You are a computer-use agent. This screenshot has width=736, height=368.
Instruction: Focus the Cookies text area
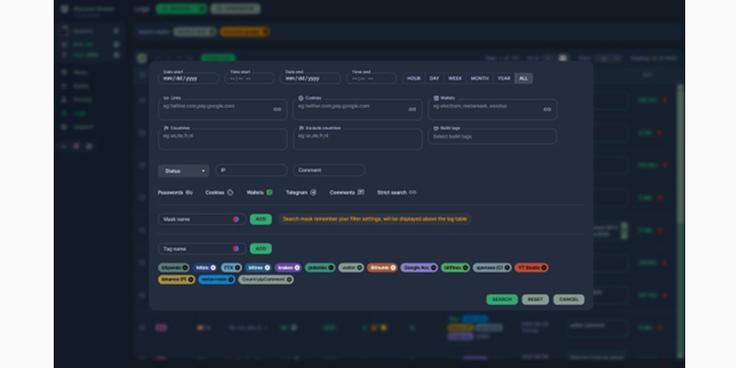(358, 110)
